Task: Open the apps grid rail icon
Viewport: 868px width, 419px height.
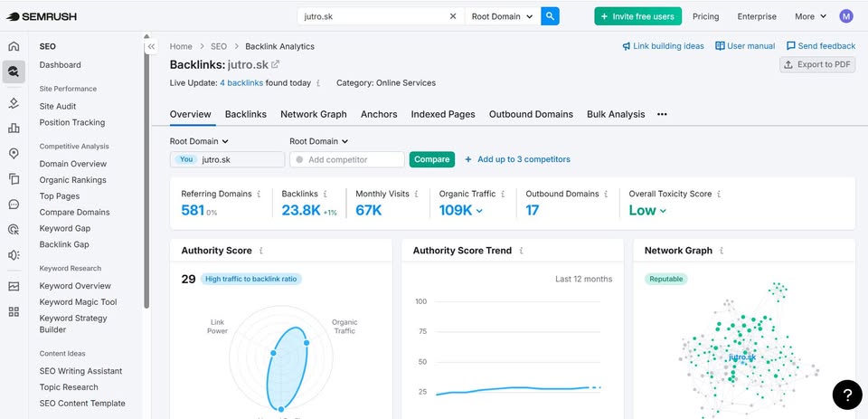Action: (x=14, y=312)
